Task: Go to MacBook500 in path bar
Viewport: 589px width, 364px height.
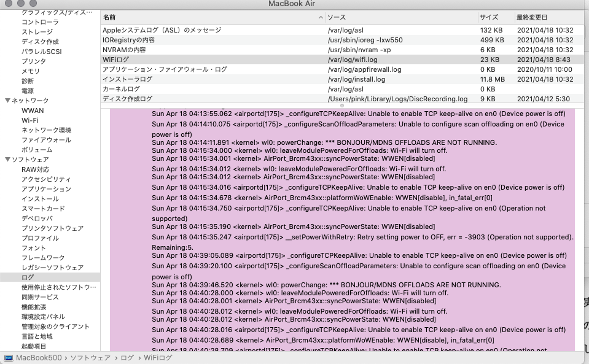Action: 39,358
